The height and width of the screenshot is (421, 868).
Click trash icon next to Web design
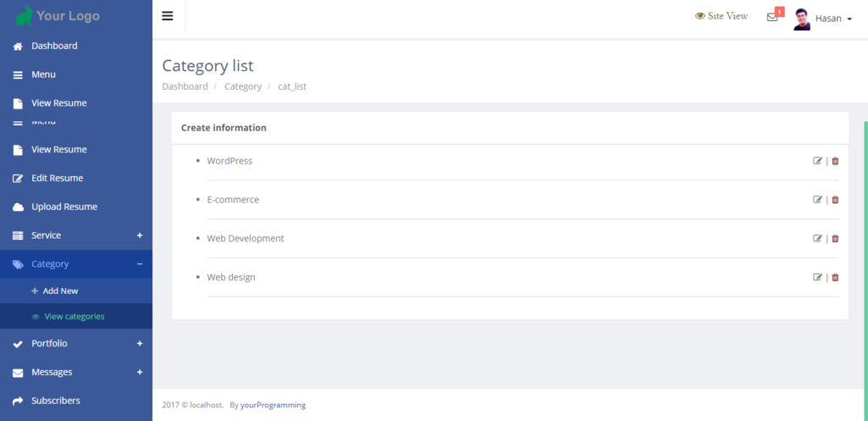click(x=835, y=278)
